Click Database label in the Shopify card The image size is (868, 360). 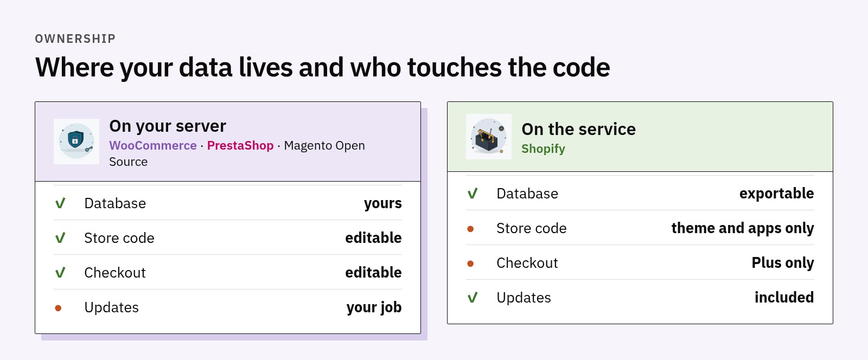(527, 194)
